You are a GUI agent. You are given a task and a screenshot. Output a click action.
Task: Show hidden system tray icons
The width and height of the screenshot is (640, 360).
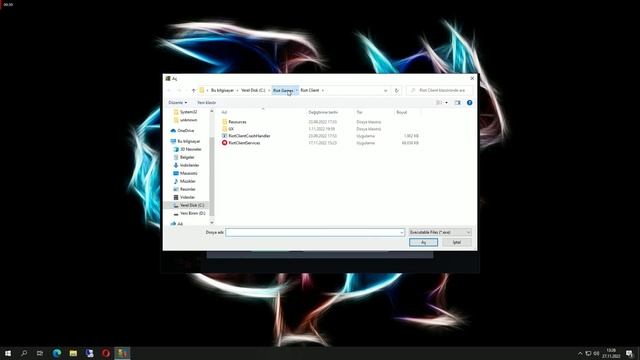(580, 353)
